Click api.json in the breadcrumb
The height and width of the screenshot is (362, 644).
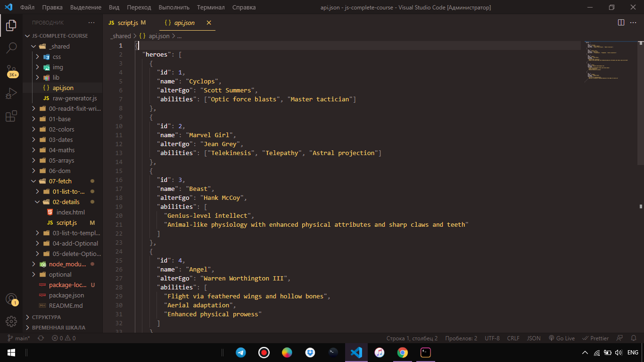[159, 36]
